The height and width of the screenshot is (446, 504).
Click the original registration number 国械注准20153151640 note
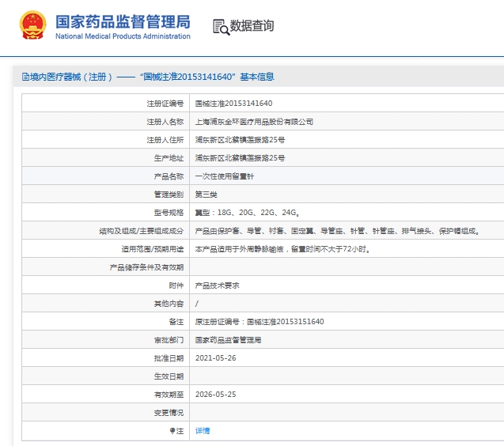(260, 322)
